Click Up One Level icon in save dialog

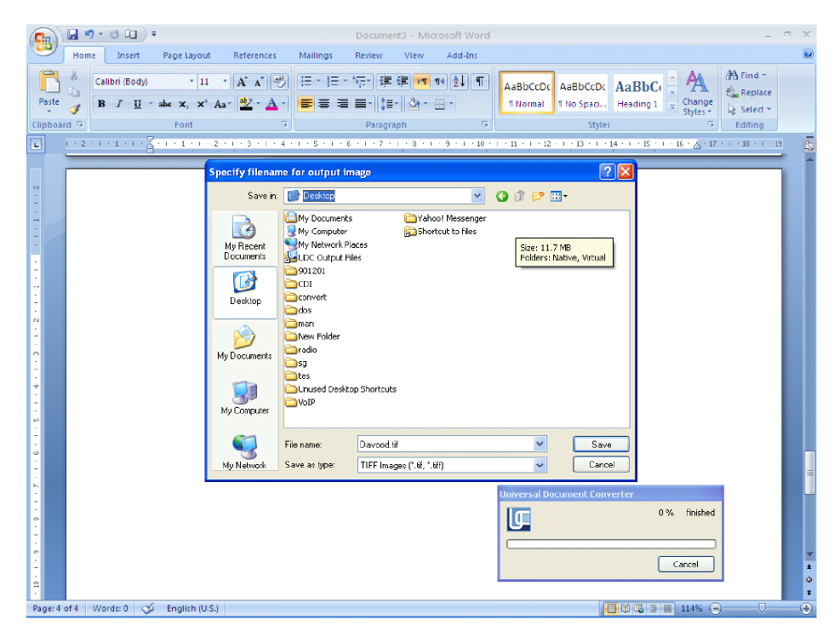point(519,196)
